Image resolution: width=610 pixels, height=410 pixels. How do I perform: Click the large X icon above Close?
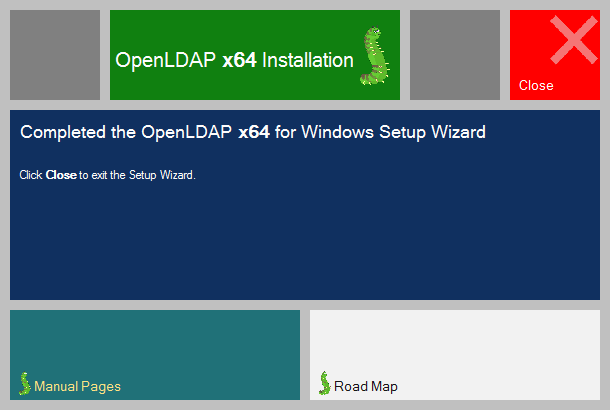(574, 40)
